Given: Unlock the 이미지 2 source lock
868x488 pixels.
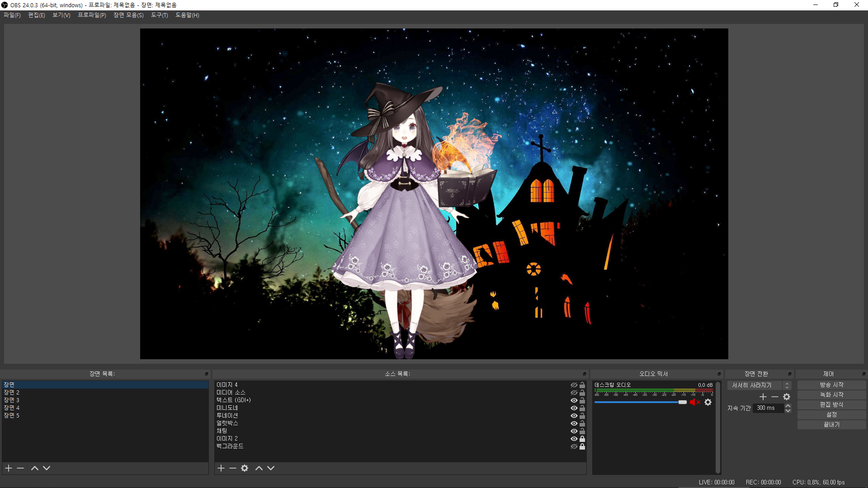Looking at the screenshot, I should click(582, 439).
